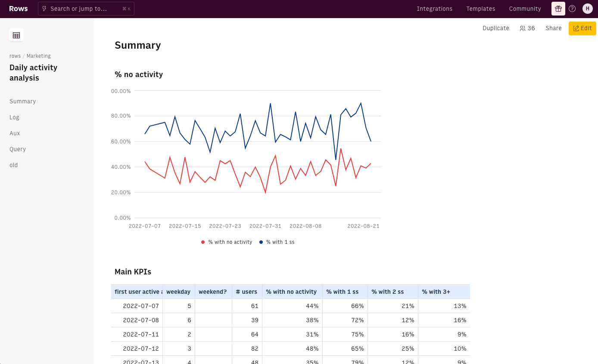Switch to the Log page
This screenshot has height=364, width=598.
click(15, 117)
